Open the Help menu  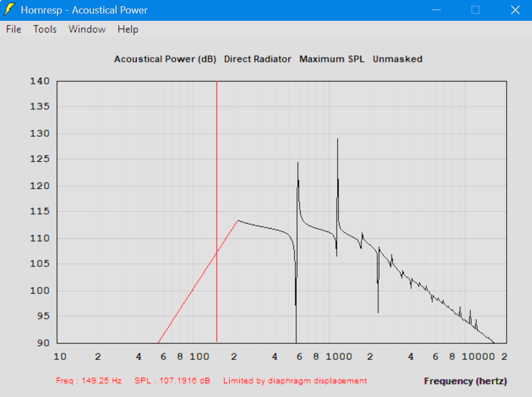coord(128,29)
